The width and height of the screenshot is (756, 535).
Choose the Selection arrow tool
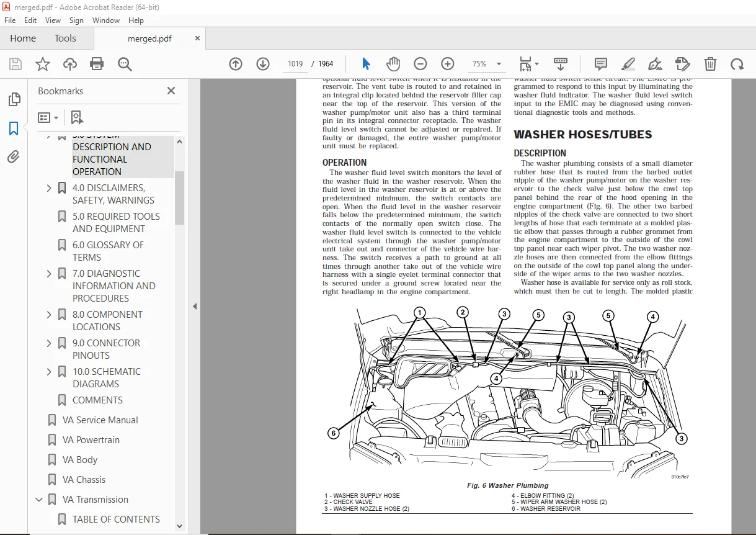pyautogui.click(x=366, y=64)
